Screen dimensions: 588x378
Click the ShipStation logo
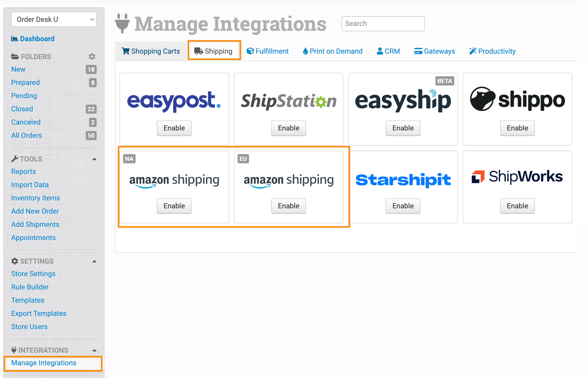pyautogui.click(x=289, y=101)
